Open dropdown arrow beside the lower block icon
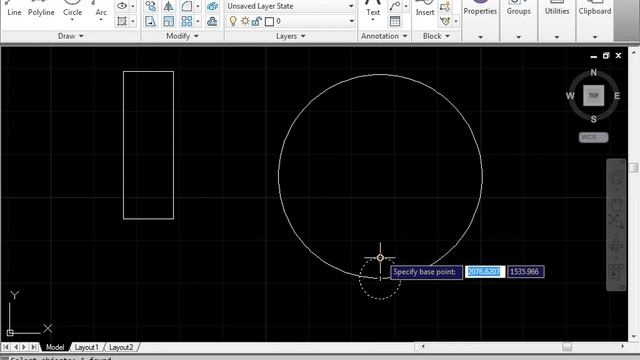The image size is (640, 360). click(456, 21)
